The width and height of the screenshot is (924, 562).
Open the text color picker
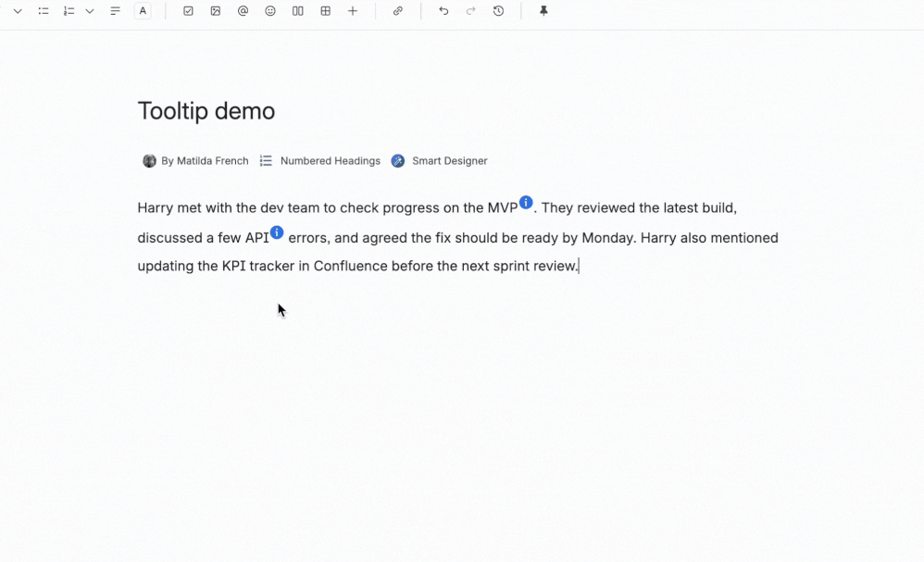[142, 10]
